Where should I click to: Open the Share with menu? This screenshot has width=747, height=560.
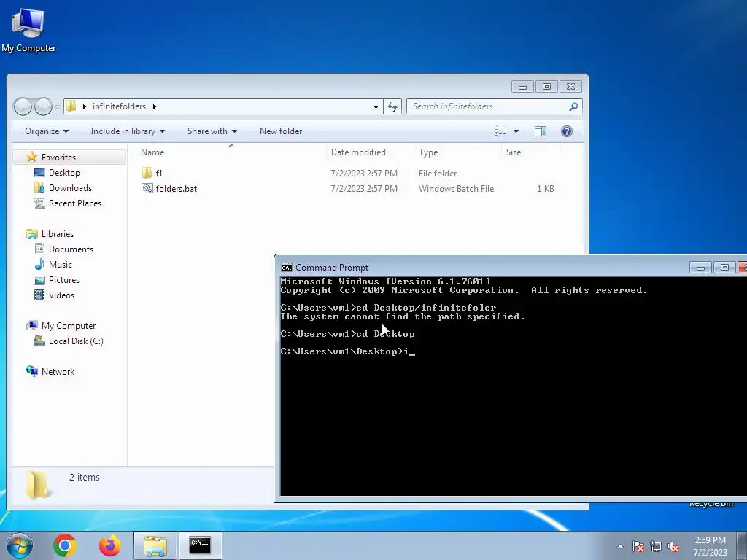tap(212, 131)
